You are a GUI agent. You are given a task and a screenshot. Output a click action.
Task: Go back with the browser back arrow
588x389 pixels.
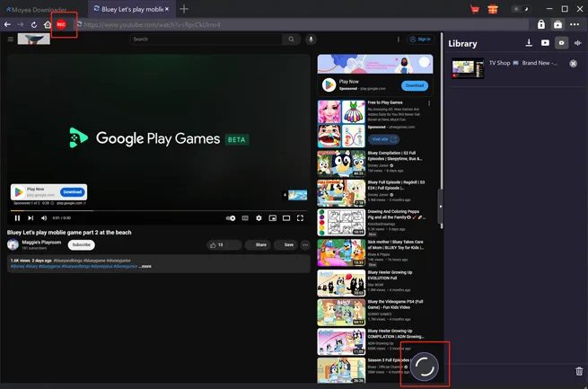pos(7,24)
